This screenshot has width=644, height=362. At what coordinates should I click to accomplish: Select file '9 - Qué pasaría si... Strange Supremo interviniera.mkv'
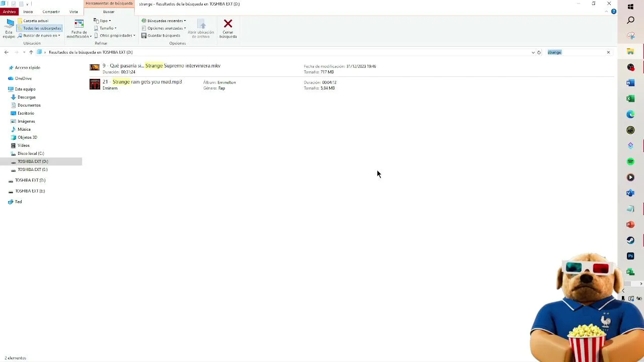click(162, 66)
